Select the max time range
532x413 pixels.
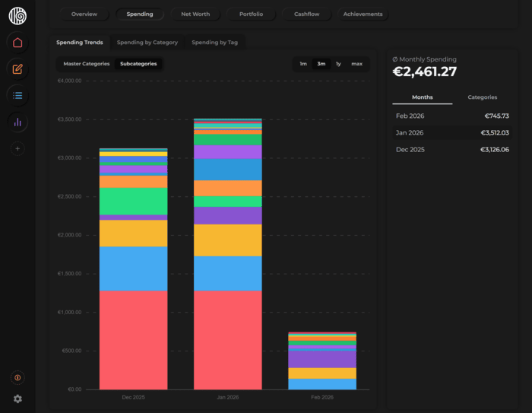[x=356, y=64]
